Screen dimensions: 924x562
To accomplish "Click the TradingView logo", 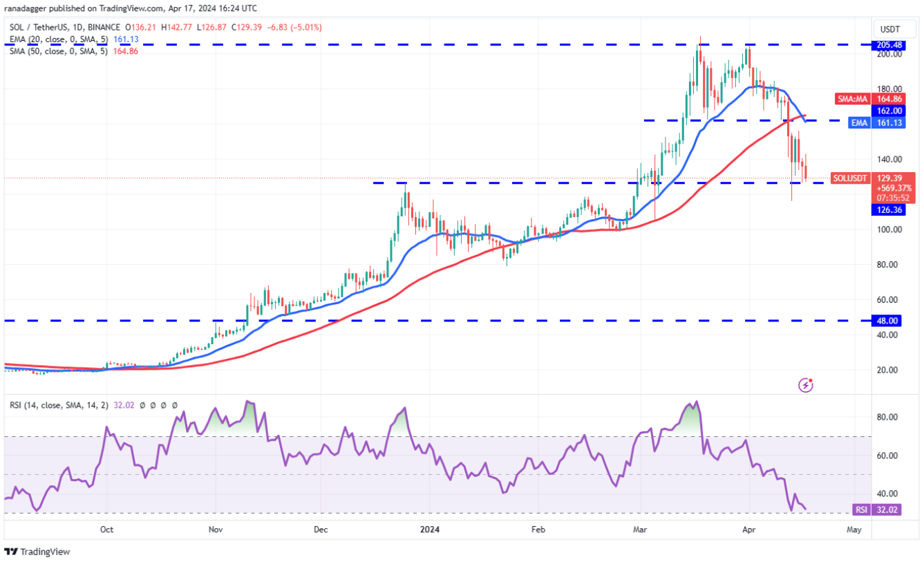I will 37,552.
